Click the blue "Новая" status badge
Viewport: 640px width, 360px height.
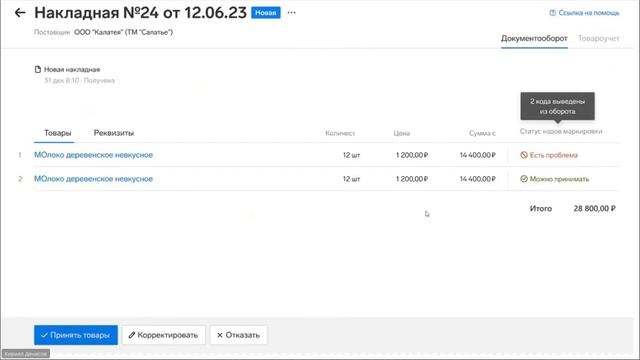[x=266, y=13]
